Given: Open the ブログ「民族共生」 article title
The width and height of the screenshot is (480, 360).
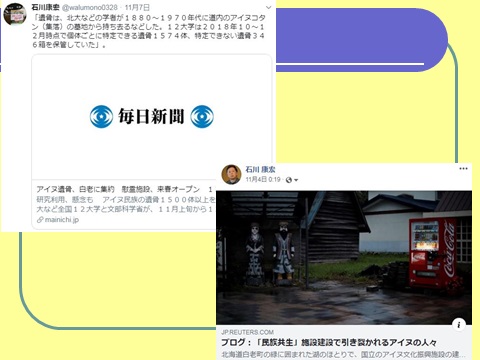Looking at the screenshot, I should (x=329, y=343).
